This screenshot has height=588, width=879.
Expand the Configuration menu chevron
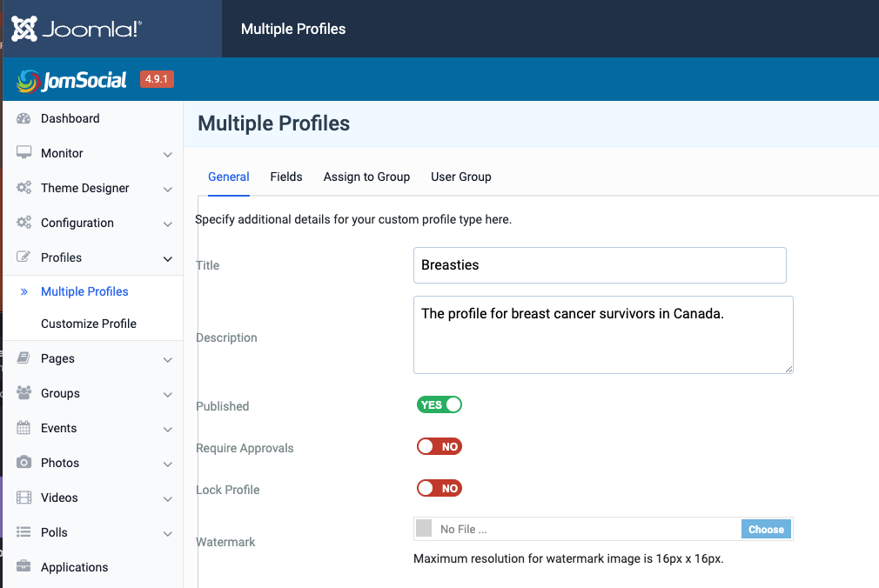click(x=168, y=224)
